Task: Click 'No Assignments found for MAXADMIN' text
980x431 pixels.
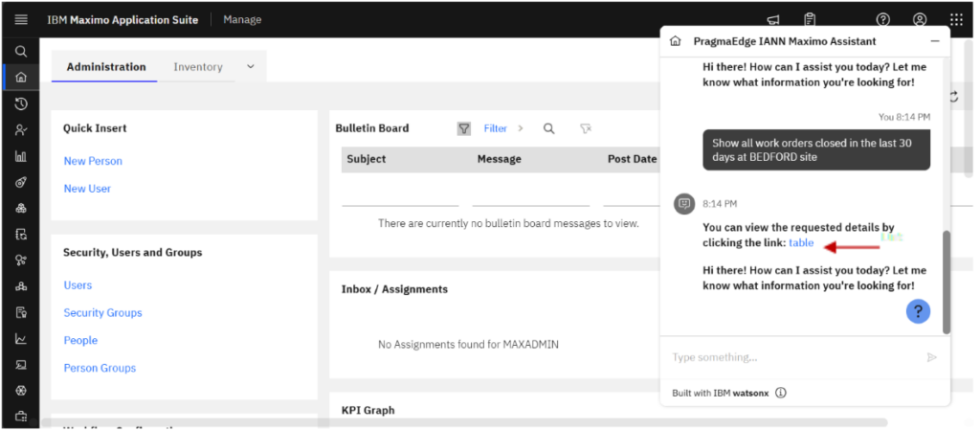Action: pos(468,344)
